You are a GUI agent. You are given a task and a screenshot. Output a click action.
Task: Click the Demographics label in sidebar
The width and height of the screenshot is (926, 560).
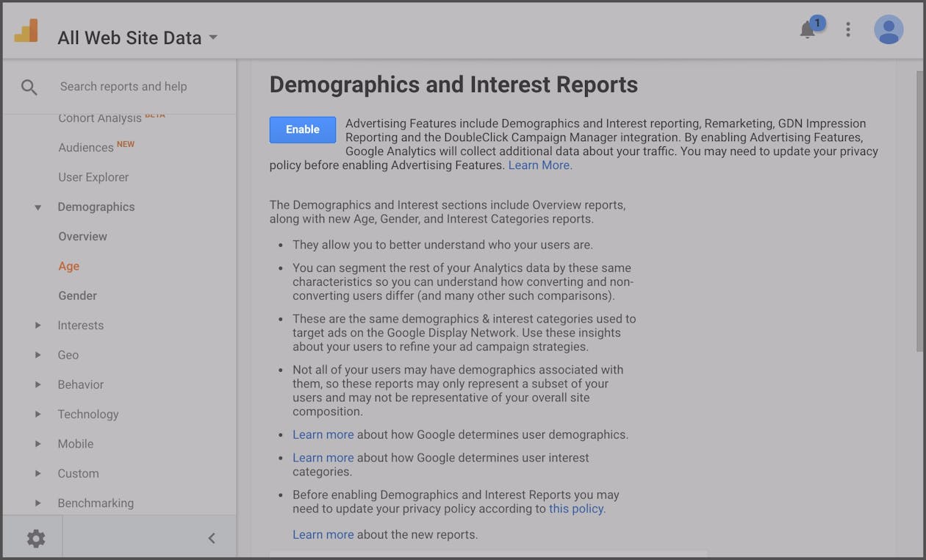pos(96,207)
